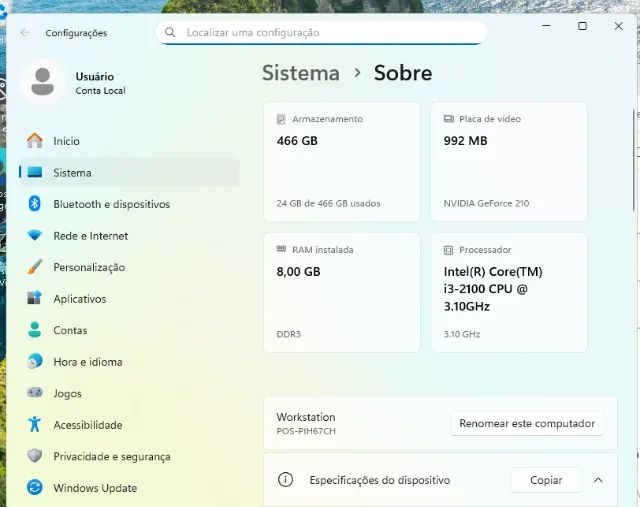
Task: Collapse Especificações do dispositivo with chevron
Action: click(x=598, y=480)
